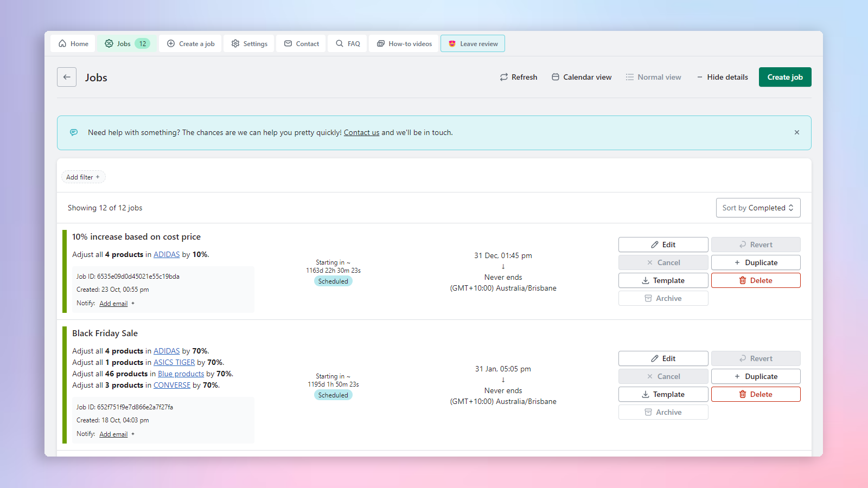This screenshot has width=868, height=488.
Task: Click Cancel for the 10% increase job
Action: click(663, 262)
